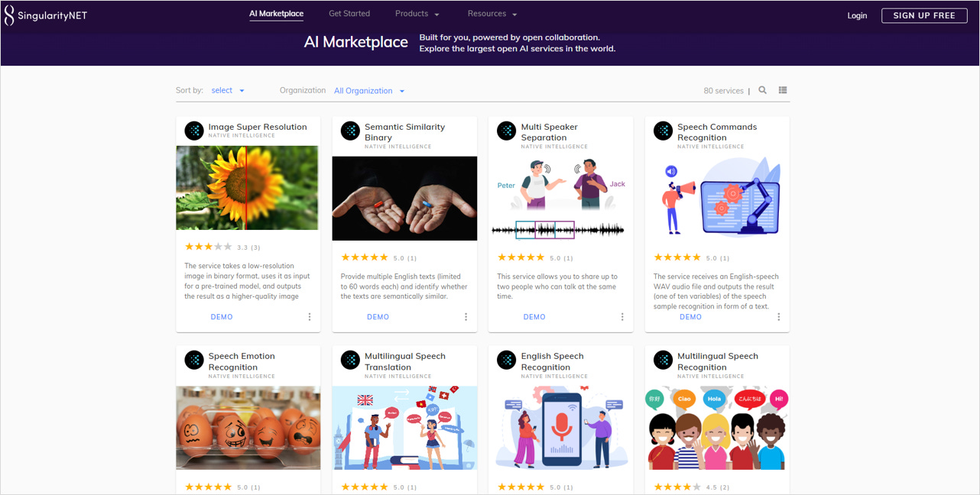Viewport: 980px width, 495px height.
Task: Expand the Products menu
Action: [x=417, y=14]
